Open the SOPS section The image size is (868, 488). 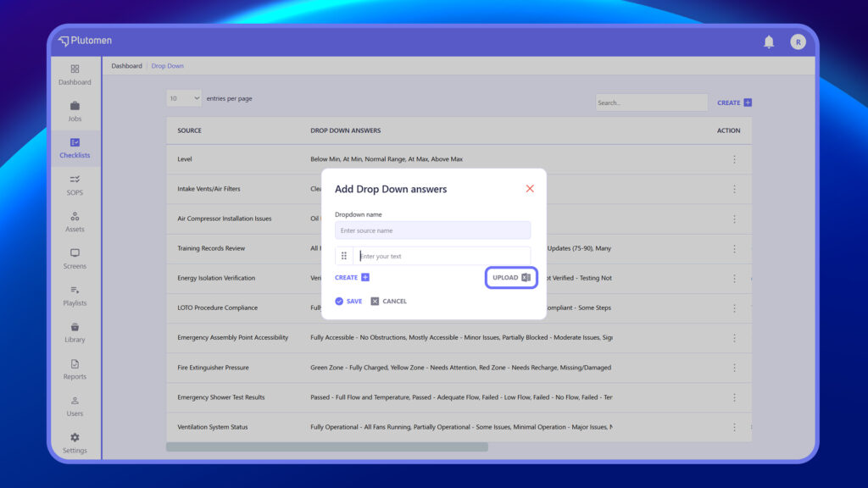tap(75, 186)
